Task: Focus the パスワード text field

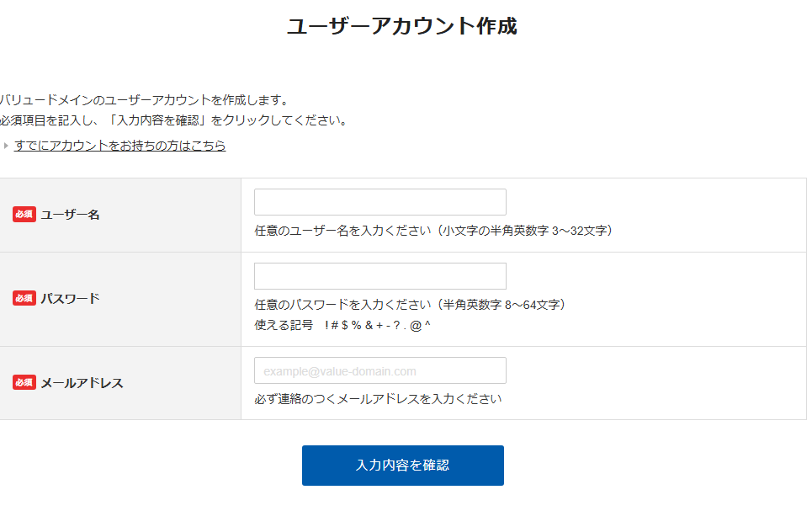Action: (x=379, y=276)
